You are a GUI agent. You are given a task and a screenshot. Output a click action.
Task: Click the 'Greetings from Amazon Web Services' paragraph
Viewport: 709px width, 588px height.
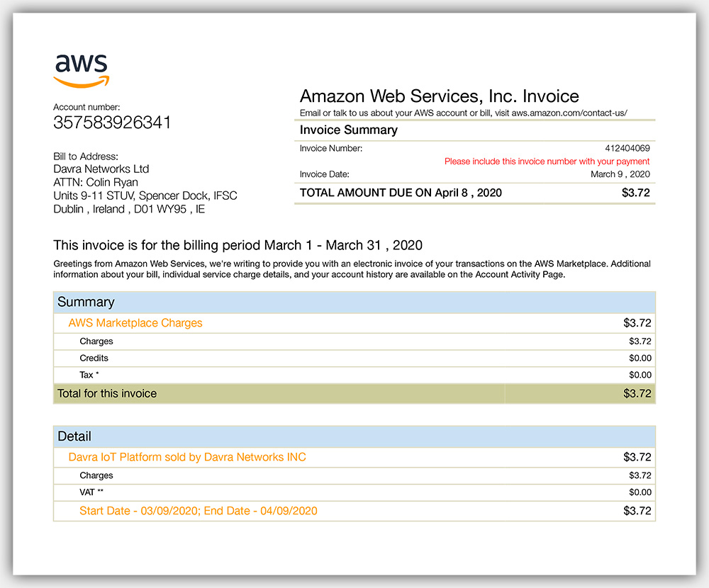click(352, 269)
